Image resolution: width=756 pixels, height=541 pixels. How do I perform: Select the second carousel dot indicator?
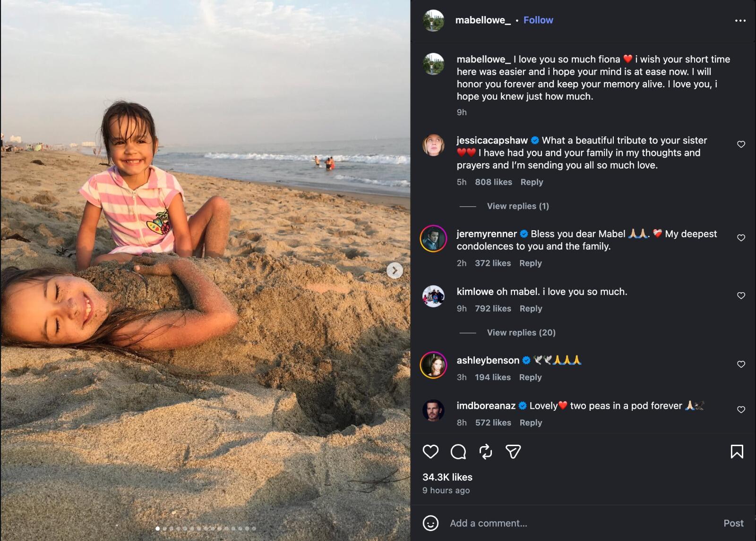pos(164,528)
